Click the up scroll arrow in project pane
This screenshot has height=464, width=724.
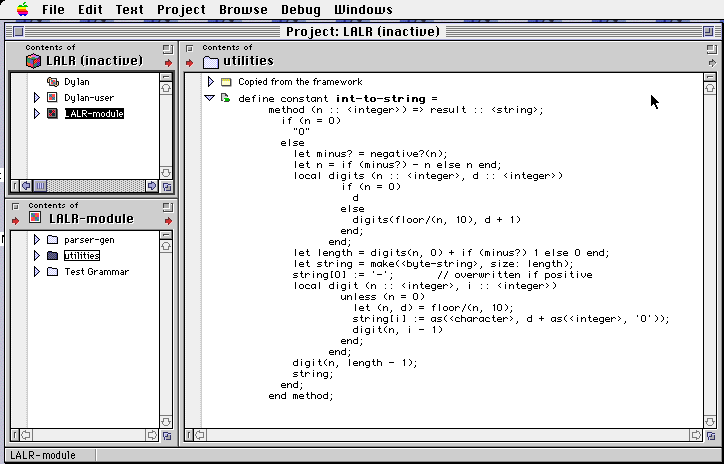[166, 88]
